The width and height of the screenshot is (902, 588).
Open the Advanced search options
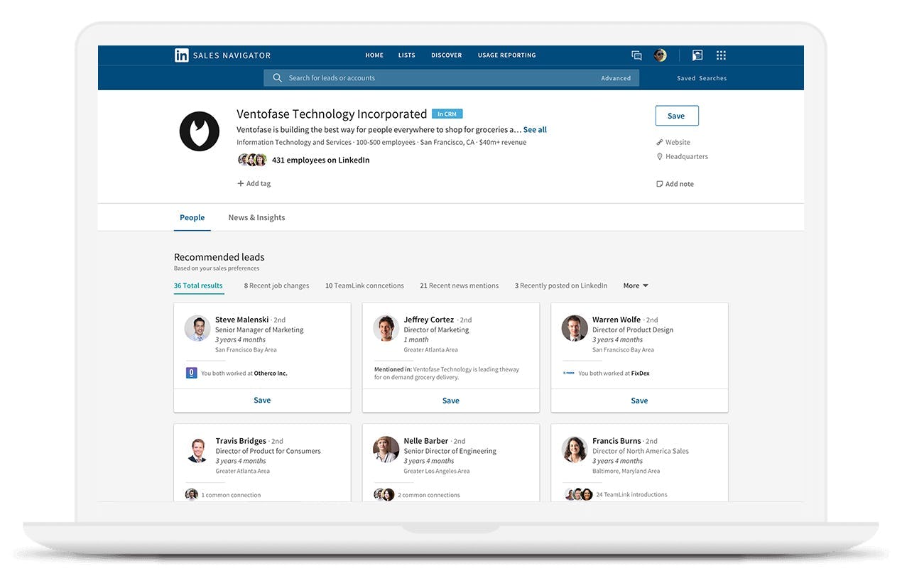615,77
